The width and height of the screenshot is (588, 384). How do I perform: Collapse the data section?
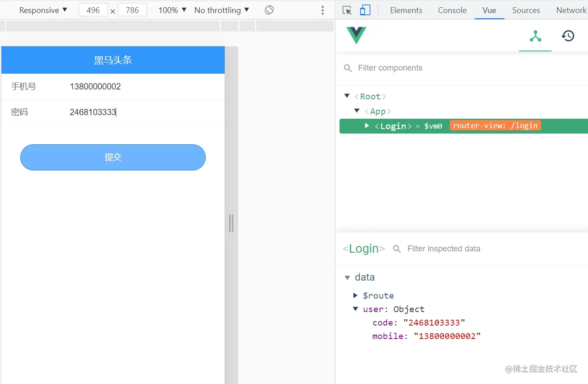(x=347, y=277)
